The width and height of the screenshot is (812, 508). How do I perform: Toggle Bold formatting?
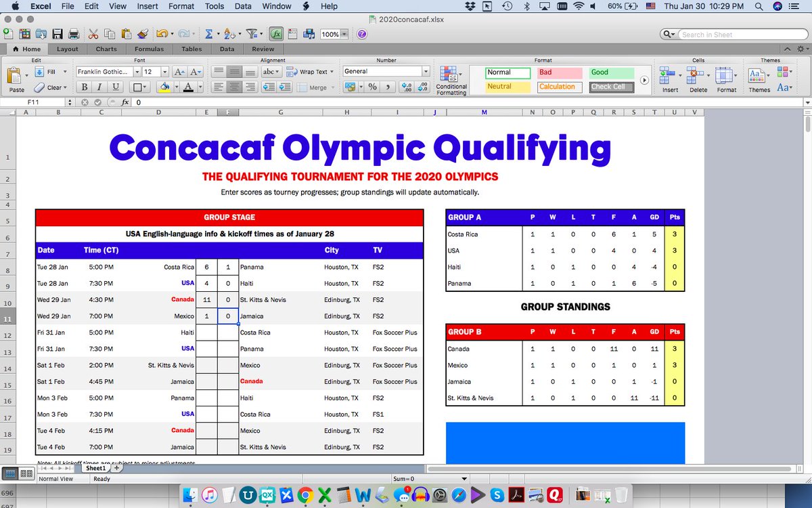[85, 87]
